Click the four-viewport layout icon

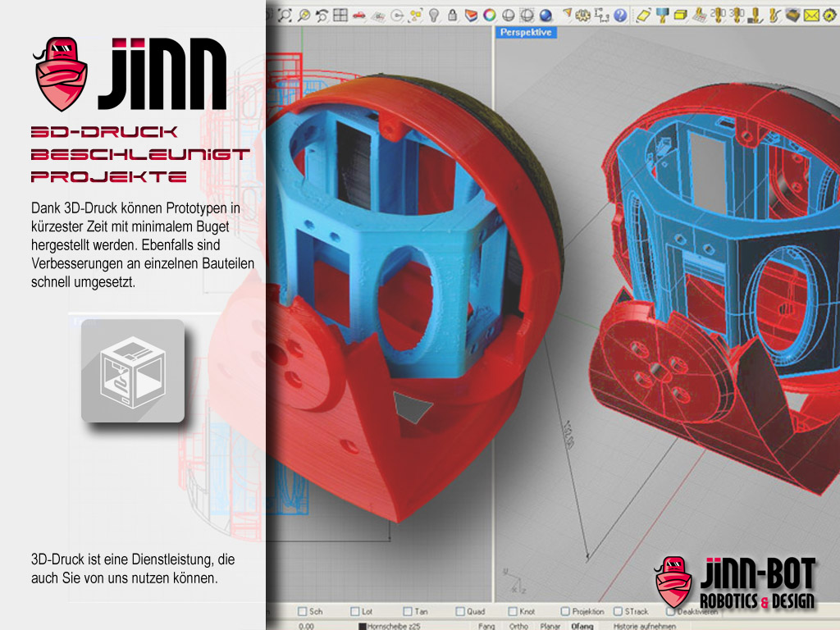(340, 15)
